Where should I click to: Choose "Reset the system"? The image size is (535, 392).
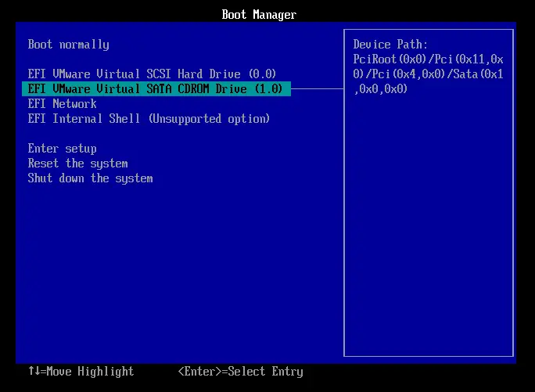tap(77, 164)
